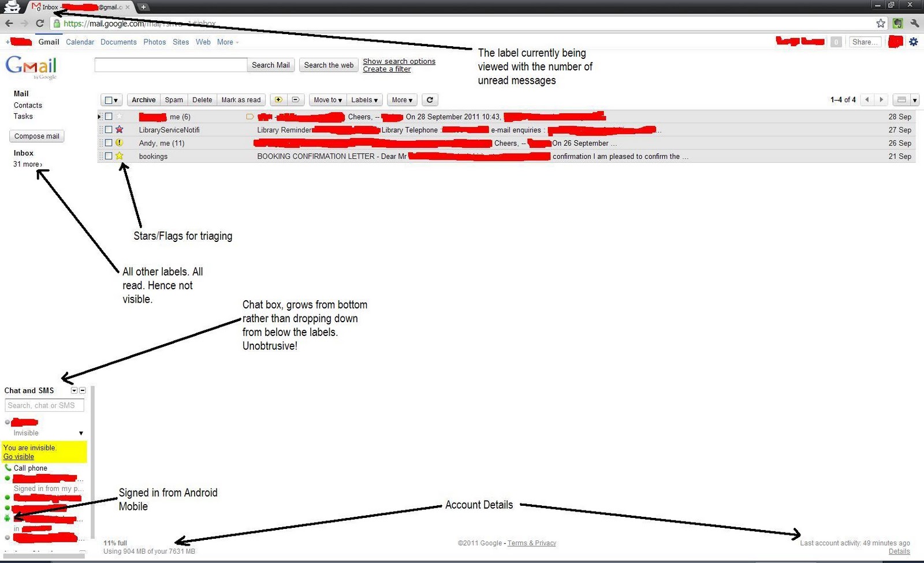Check the 'Andy, me (11)' conversation checkbox
924x563 pixels.
coord(109,143)
